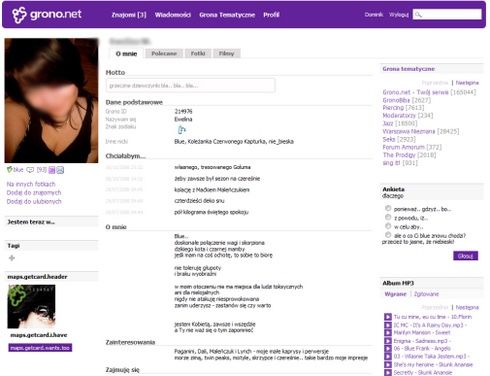Open the large profile photo
Image resolution: width=490 pixels, height=376 pixels.
pyautogui.click(x=51, y=100)
